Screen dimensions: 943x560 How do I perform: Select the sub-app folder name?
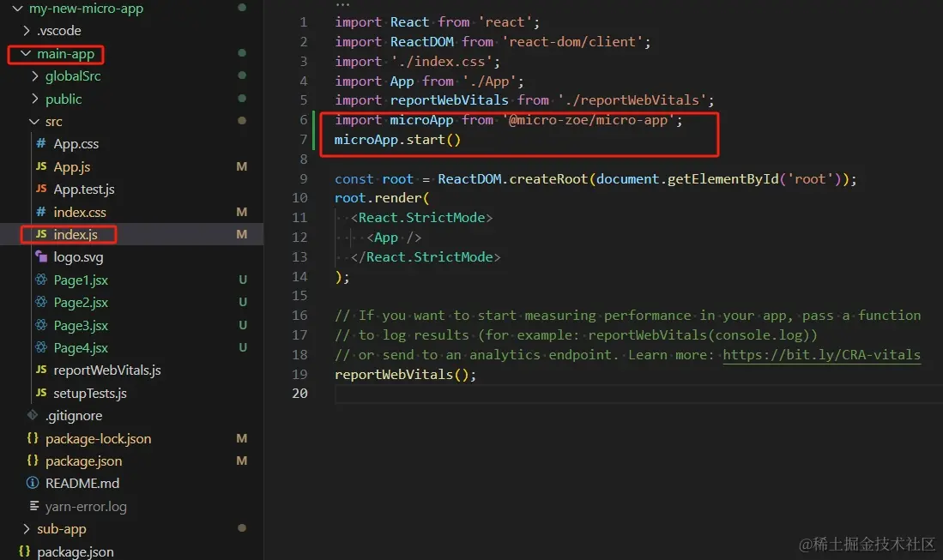(x=61, y=529)
